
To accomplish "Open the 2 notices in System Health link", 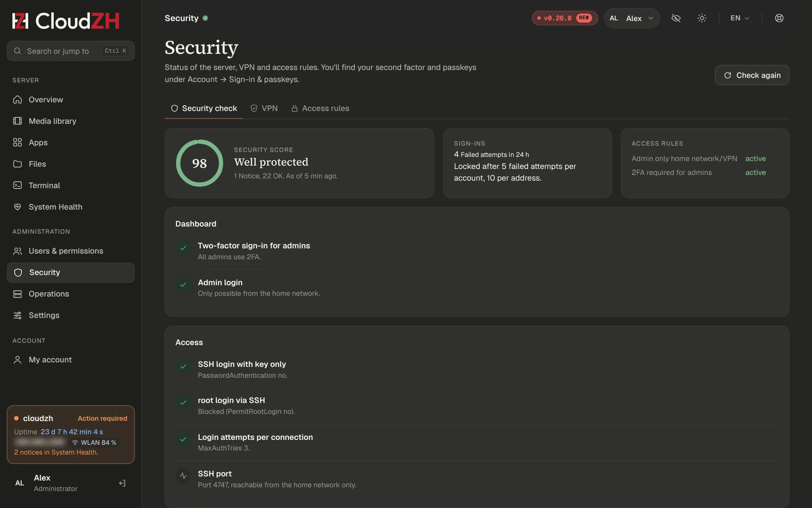I will tap(56, 452).
